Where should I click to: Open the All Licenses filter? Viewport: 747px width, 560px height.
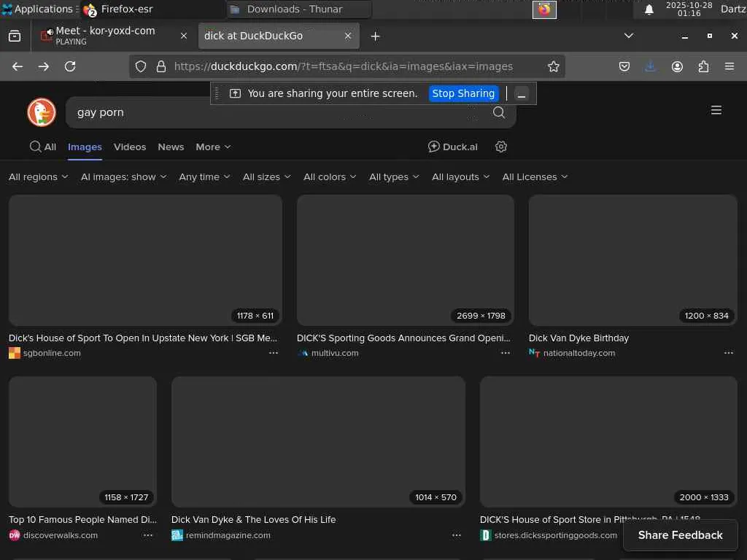point(535,177)
